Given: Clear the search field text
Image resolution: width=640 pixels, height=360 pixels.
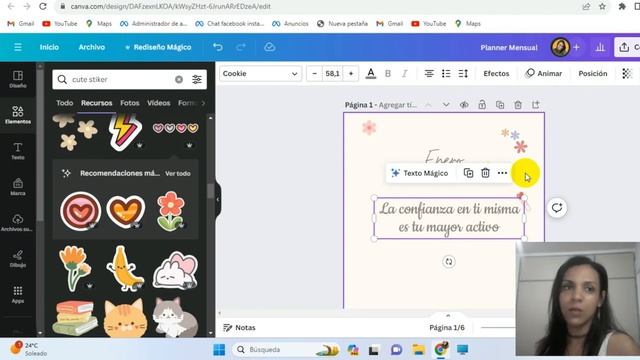Looking at the screenshot, I should click(x=179, y=79).
